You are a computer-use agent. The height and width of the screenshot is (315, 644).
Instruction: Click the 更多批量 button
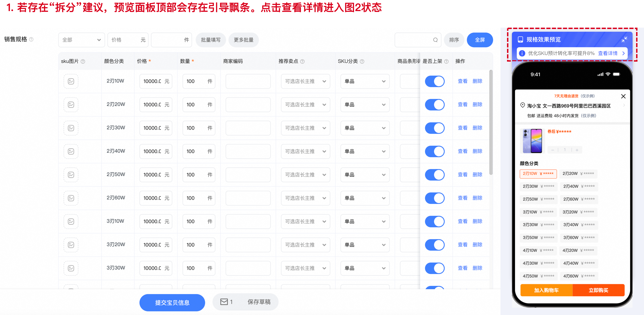(x=244, y=40)
